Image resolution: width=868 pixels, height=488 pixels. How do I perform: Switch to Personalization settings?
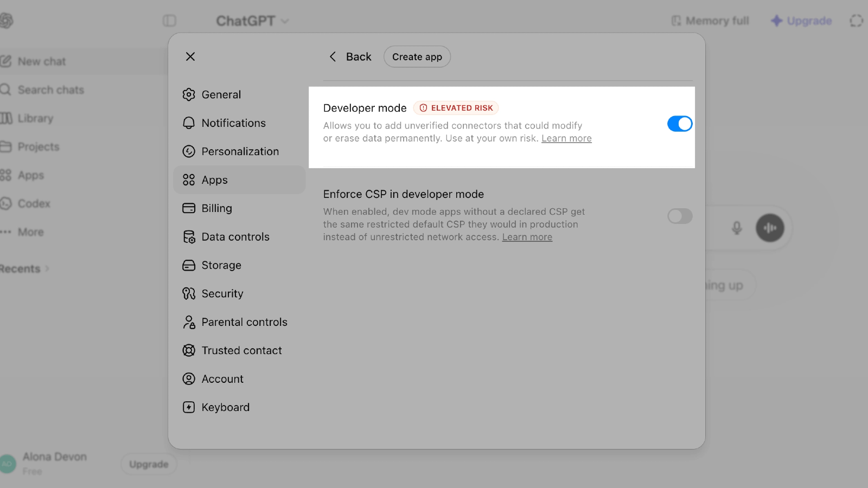click(239, 151)
